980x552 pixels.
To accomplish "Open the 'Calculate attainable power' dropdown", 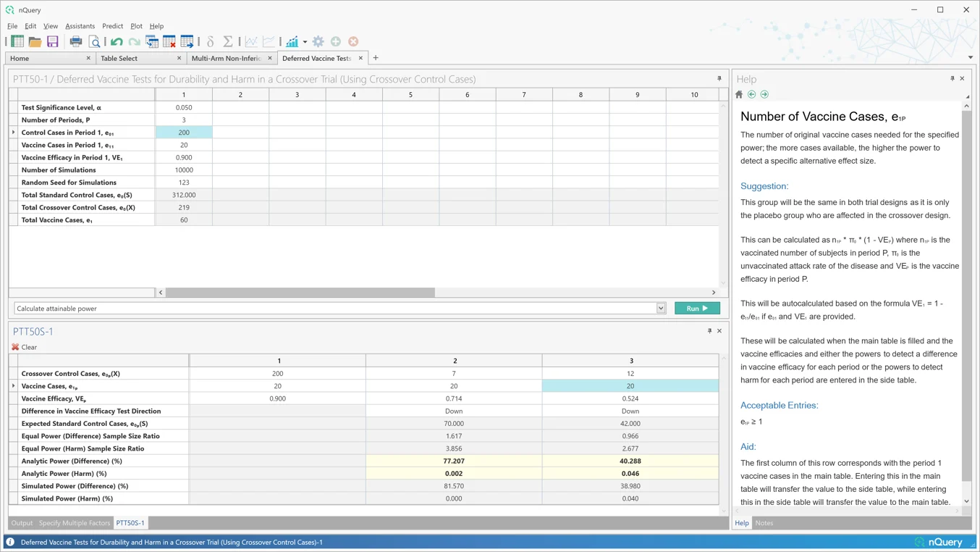I will [661, 309].
